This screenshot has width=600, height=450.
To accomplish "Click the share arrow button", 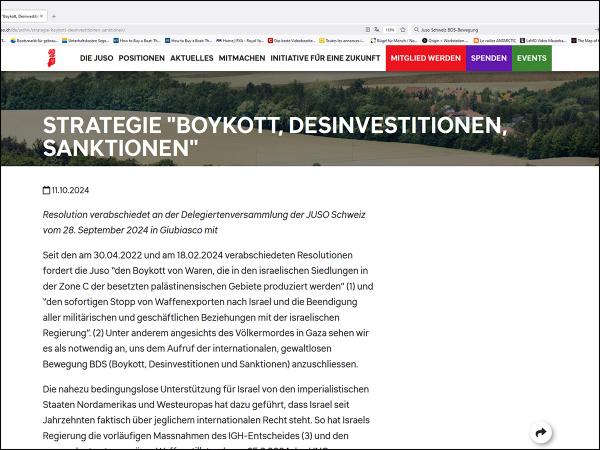I will click(541, 432).
